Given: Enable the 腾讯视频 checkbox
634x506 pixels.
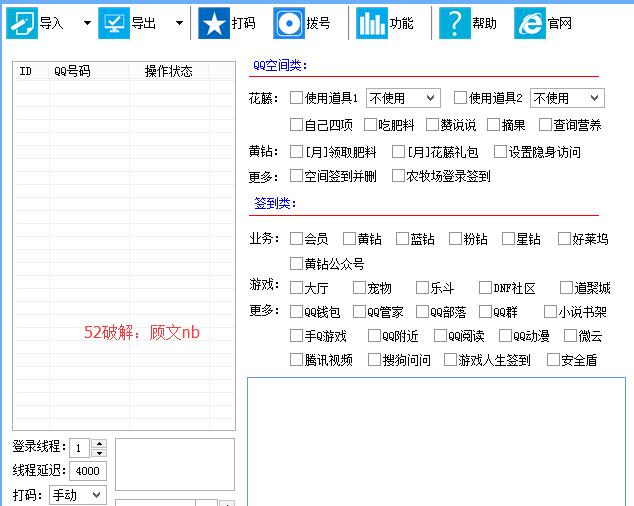Looking at the screenshot, I should 296,360.
